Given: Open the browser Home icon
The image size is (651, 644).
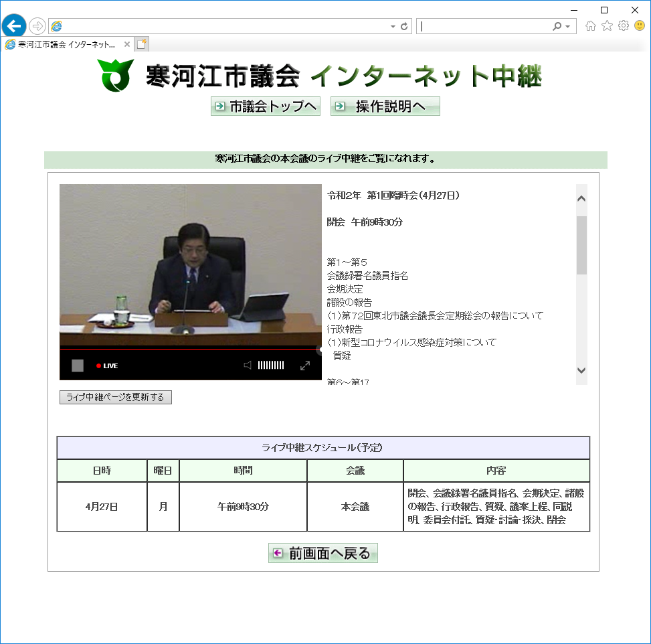Looking at the screenshot, I should click(x=590, y=25).
